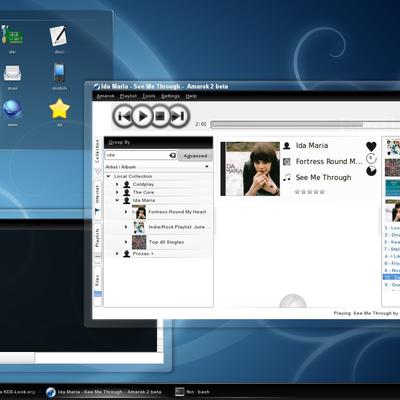Switch to bash terminal taskbar entry
The width and height of the screenshot is (400, 400).
[192, 392]
